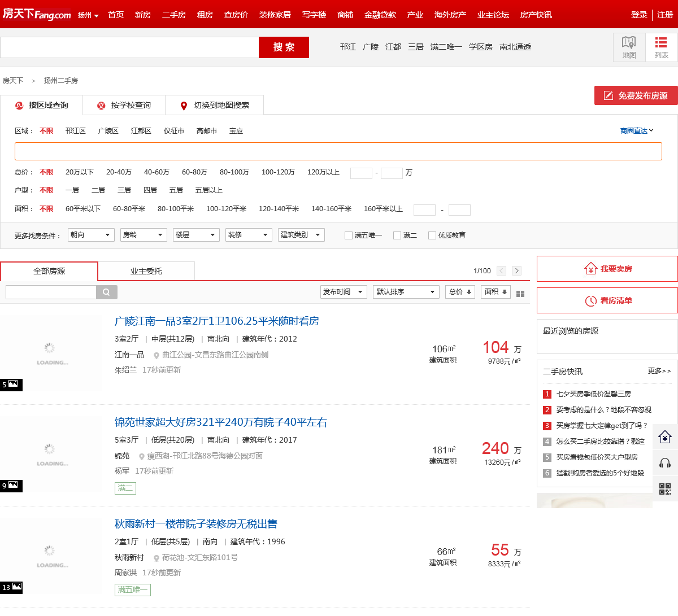Image resolution: width=678 pixels, height=616 pixels.
Task: Click the floating headset support icon
Action: tap(665, 463)
